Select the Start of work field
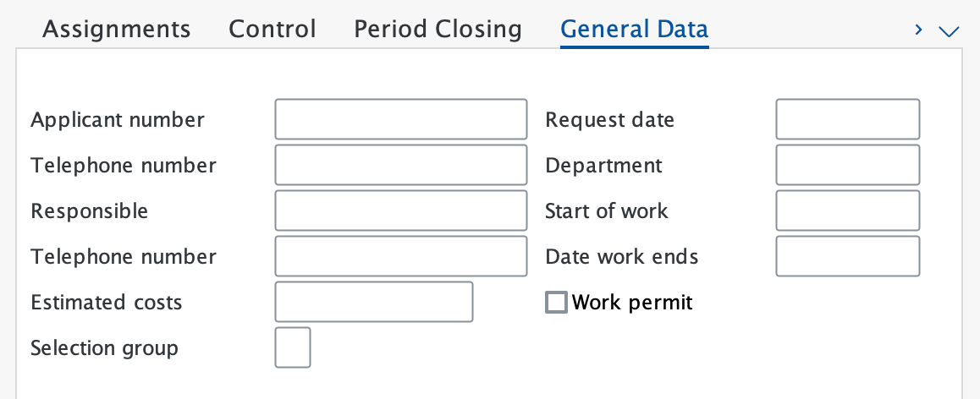Screen dimensions: 980x399 pos(847,210)
